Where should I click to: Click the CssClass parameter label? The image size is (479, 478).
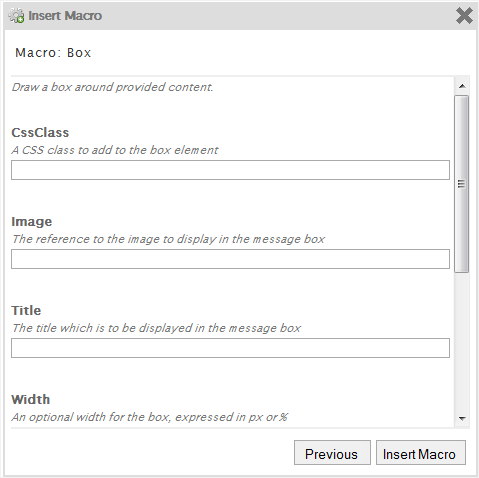click(x=40, y=133)
